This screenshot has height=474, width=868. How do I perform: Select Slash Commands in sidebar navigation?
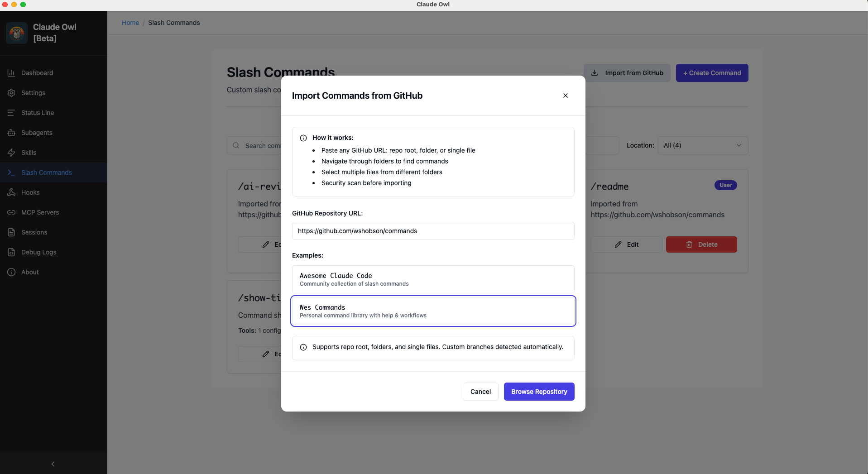pos(46,172)
